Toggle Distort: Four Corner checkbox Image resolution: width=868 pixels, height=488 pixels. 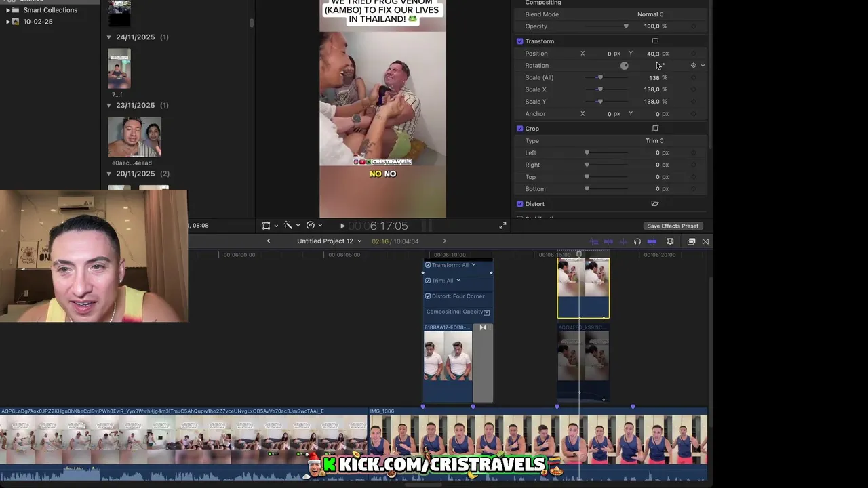[428, 296]
